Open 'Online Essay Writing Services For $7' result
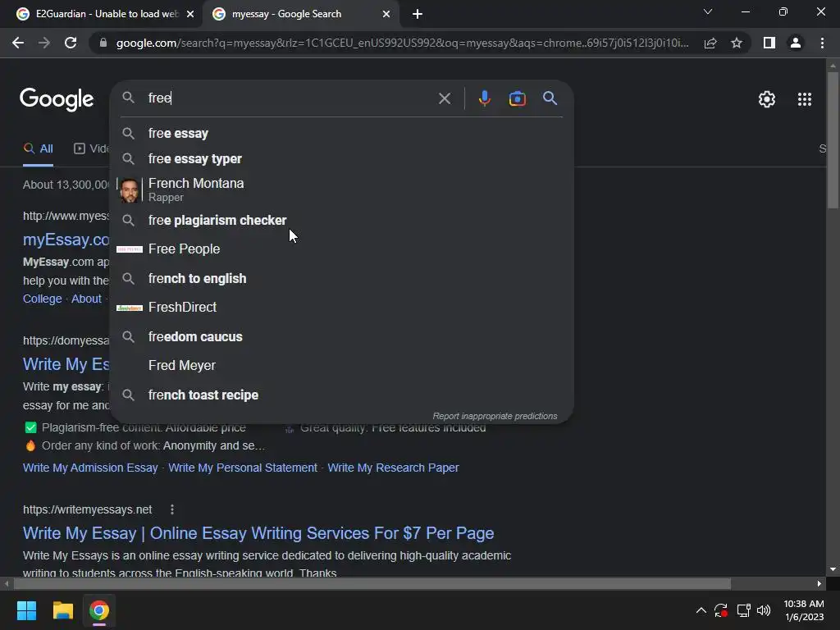The width and height of the screenshot is (840, 630). click(x=258, y=533)
